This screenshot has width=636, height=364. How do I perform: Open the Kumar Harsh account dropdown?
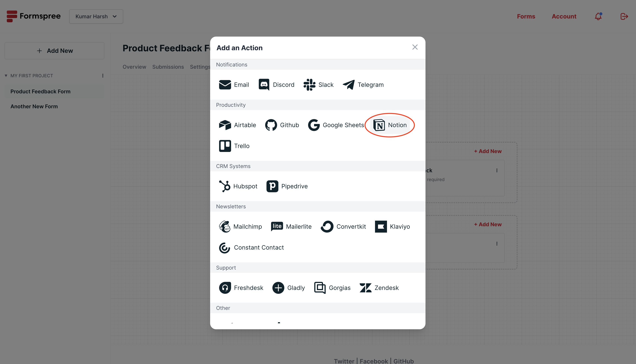[96, 16]
